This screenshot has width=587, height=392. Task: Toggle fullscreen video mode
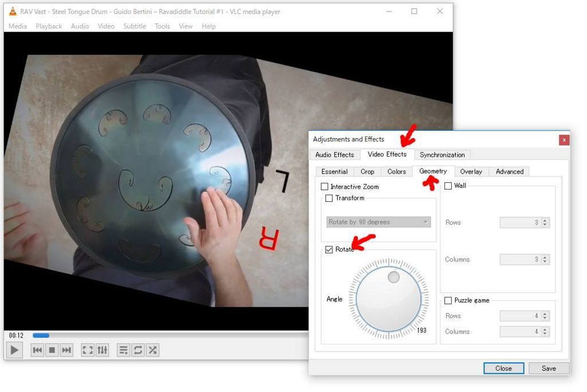[x=88, y=350]
